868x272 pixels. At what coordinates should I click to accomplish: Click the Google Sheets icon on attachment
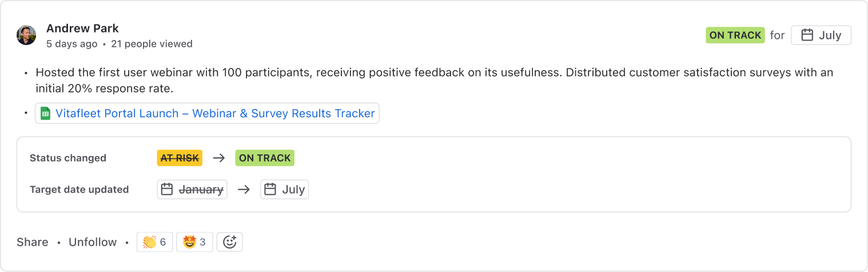pyautogui.click(x=45, y=113)
